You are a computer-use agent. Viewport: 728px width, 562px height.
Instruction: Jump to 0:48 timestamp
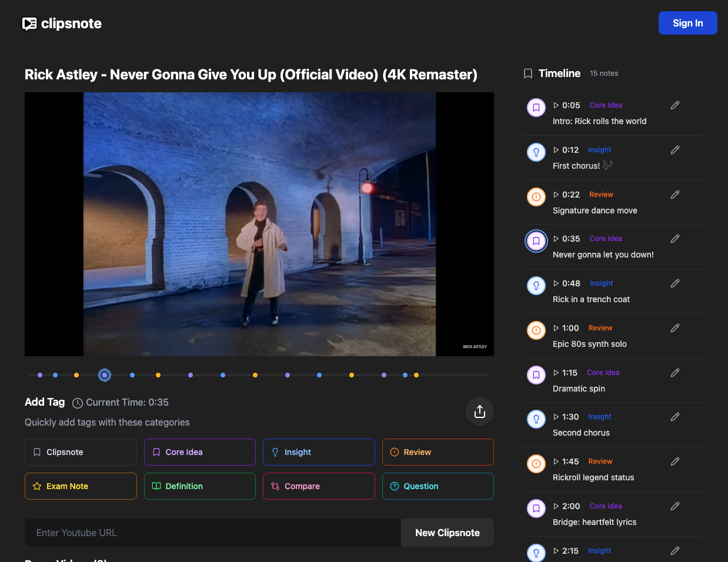click(567, 283)
